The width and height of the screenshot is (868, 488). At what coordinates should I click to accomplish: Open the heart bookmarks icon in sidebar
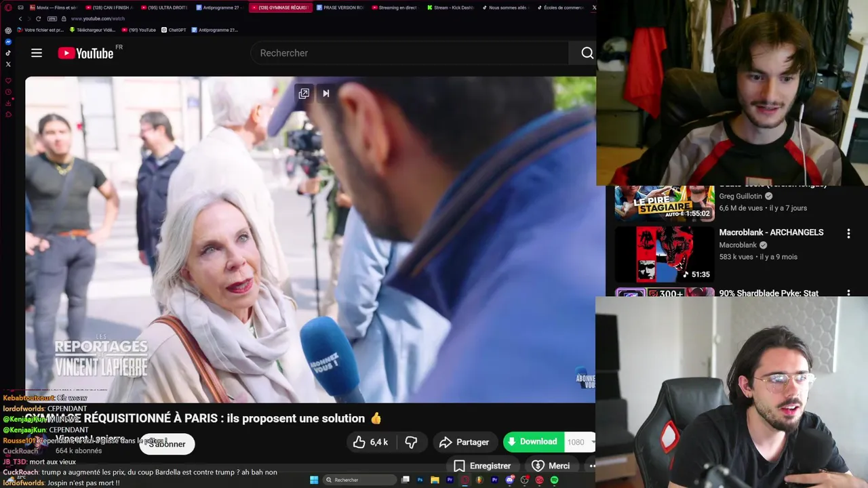coord(8,81)
